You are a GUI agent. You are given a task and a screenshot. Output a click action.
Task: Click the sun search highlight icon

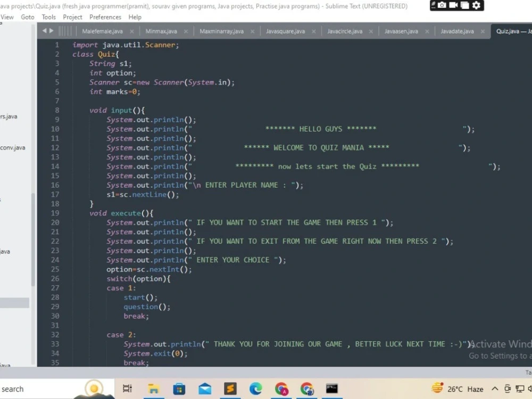(x=94, y=389)
